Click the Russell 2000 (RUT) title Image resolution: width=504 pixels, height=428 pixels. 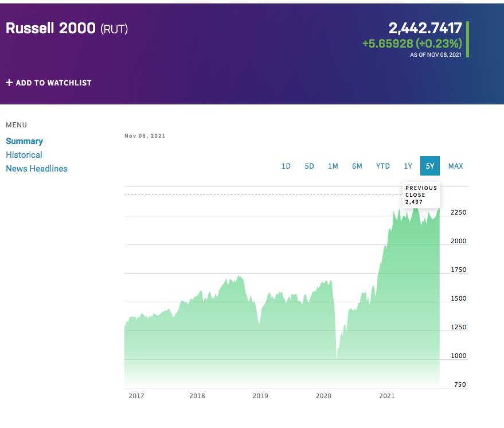coord(67,28)
